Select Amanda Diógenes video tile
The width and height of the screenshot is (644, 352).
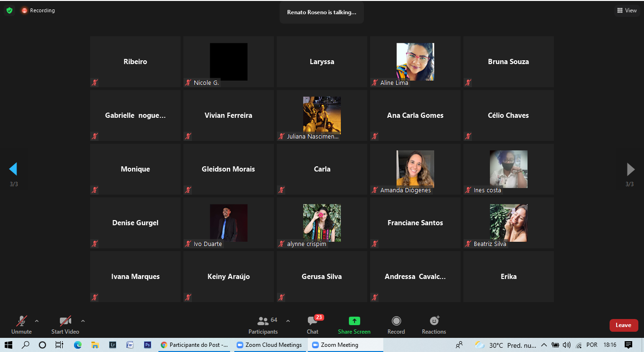pos(415,169)
